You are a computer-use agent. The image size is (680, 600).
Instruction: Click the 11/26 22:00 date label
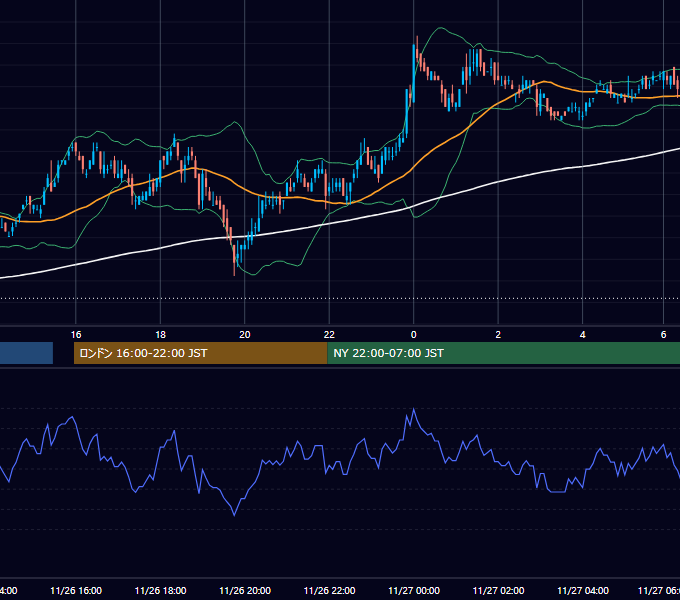[x=329, y=590]
